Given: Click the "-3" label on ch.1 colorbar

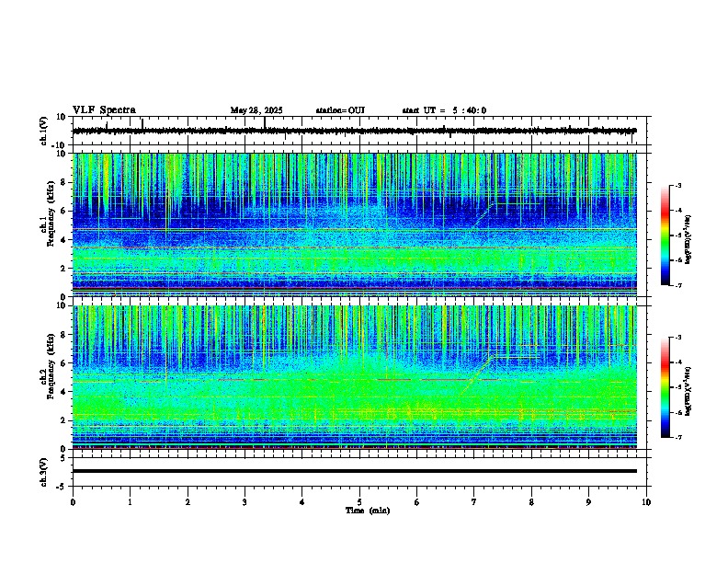Looking at the screenshot, I should tap(677, 186).
